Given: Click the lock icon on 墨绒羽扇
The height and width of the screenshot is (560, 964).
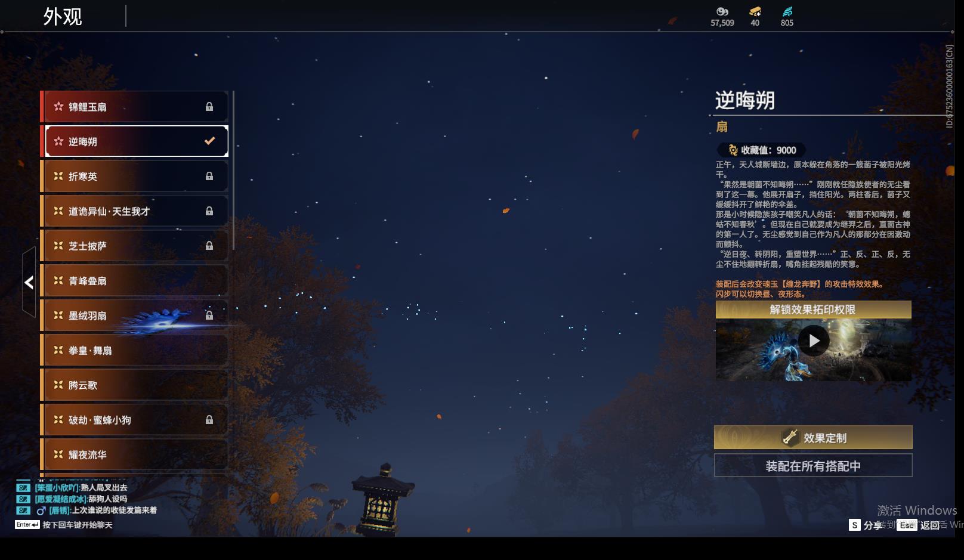Looking at the screenshot, I should [209, 315].
